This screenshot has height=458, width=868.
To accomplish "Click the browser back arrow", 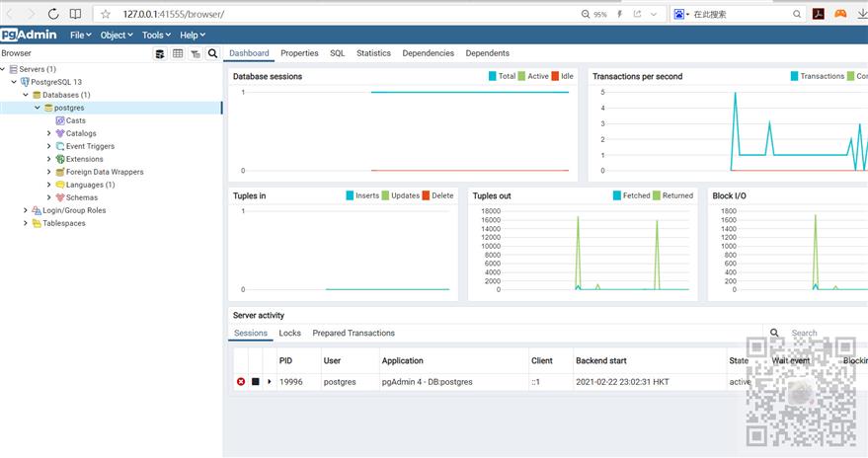I will pyautogui.click(x=10, y=14).
